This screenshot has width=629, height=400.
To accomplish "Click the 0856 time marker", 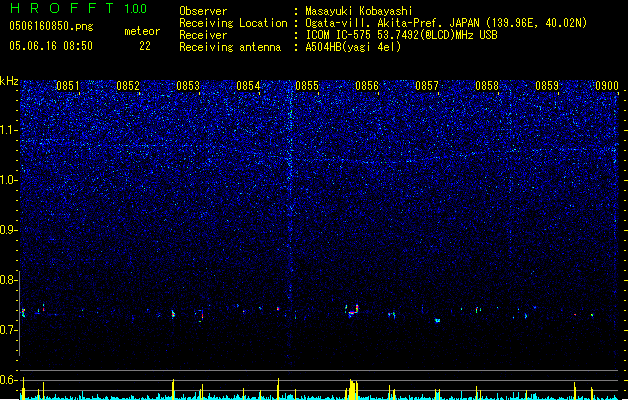I will tap(367, 86).
